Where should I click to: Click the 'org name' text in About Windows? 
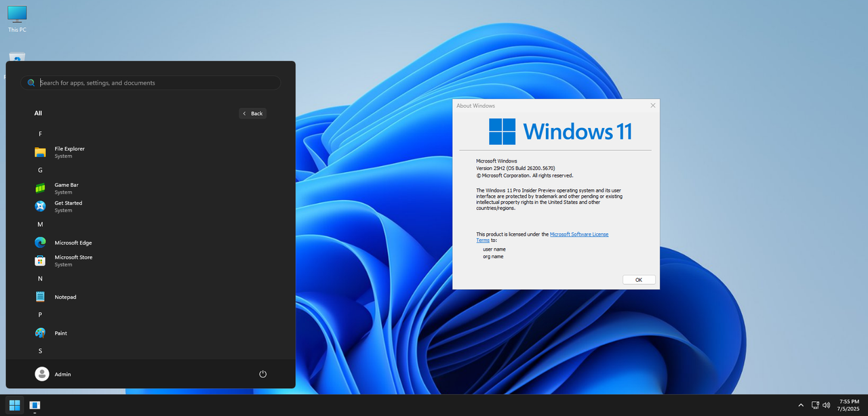click(493, 256)
